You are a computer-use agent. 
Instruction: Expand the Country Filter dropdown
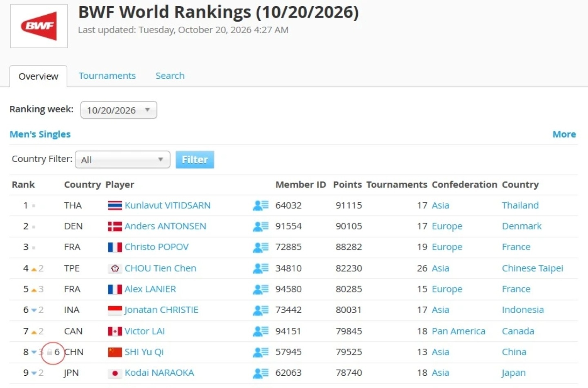point(122,159)
